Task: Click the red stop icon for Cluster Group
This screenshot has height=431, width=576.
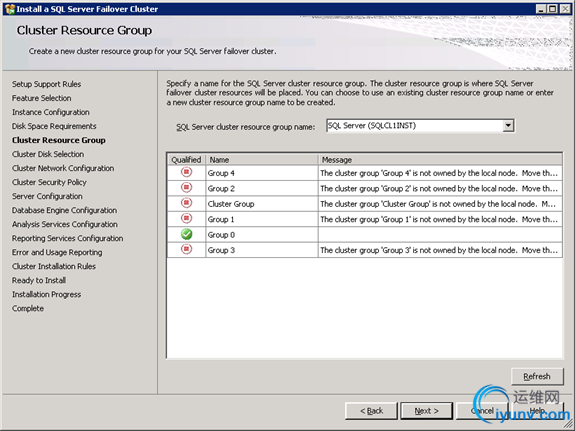Action: click(x=187, y=203)
